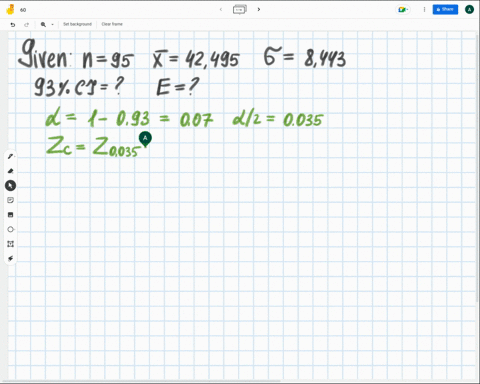
Task: Open the Google account avatar
Action: coord(469,9)
